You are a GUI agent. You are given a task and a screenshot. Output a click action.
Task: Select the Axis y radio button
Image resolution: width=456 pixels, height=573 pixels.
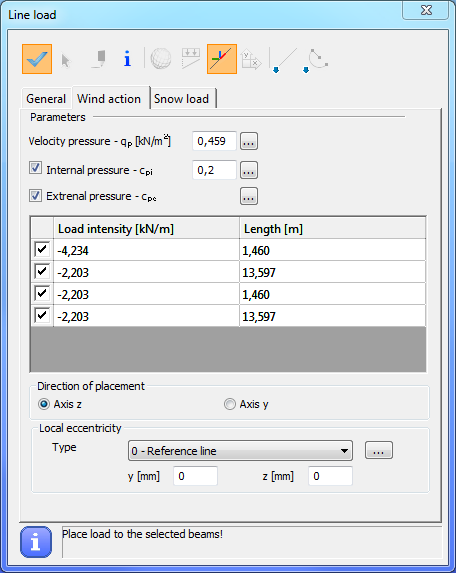point(230,404)
